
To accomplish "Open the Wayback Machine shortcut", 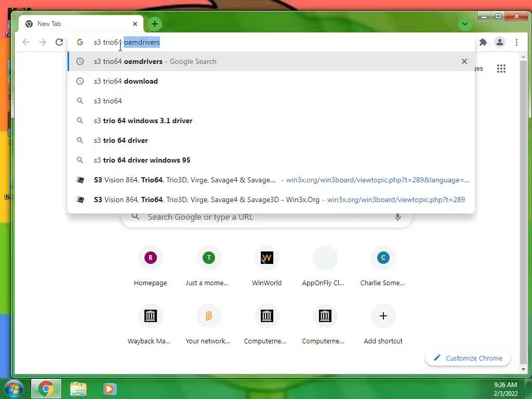I will [x=150, y=325].
